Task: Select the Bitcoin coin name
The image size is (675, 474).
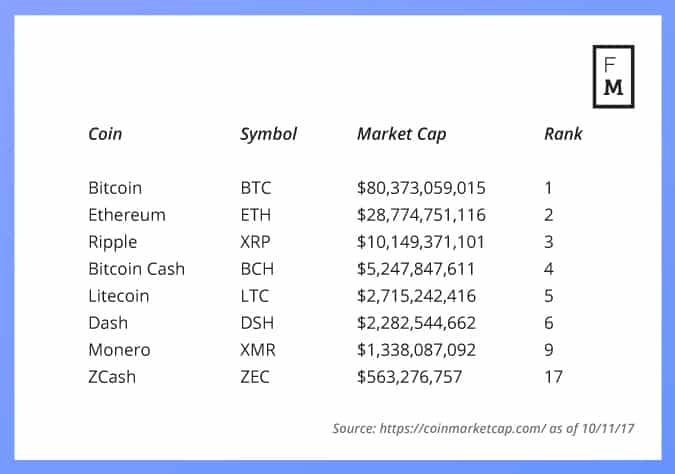Action: click(115, 188)
